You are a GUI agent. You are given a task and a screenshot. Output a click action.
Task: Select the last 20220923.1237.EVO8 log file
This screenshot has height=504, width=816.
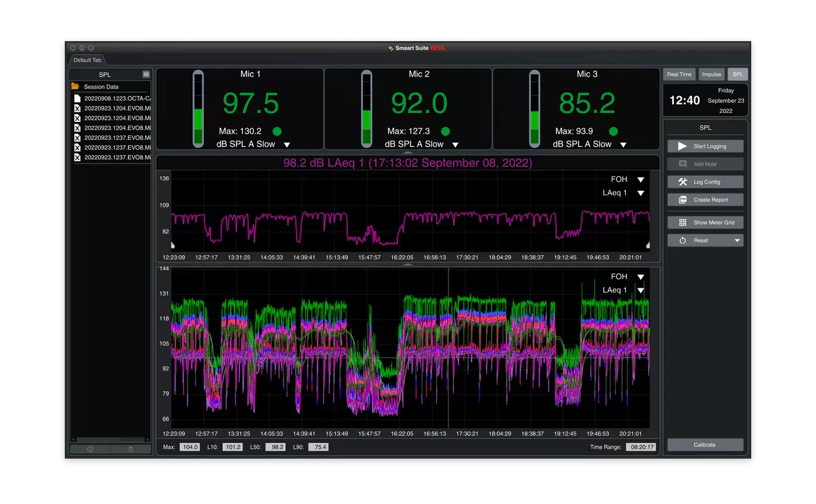(x=112, y=157)
